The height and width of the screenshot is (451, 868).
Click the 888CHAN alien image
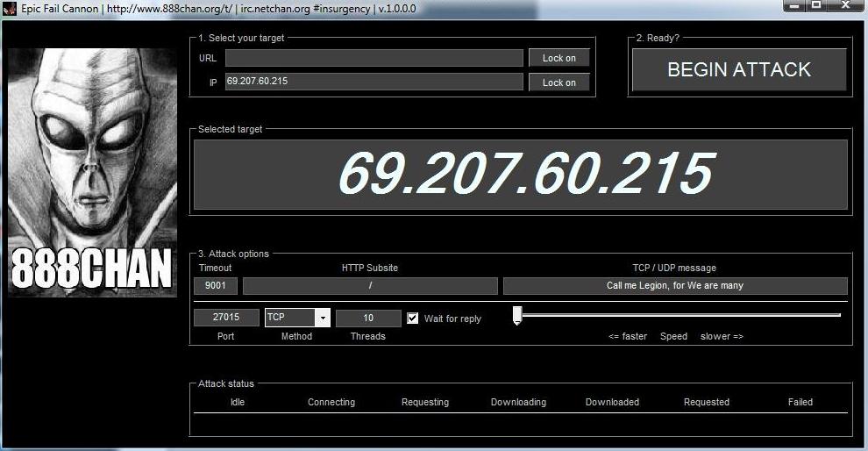coord(92,172)
